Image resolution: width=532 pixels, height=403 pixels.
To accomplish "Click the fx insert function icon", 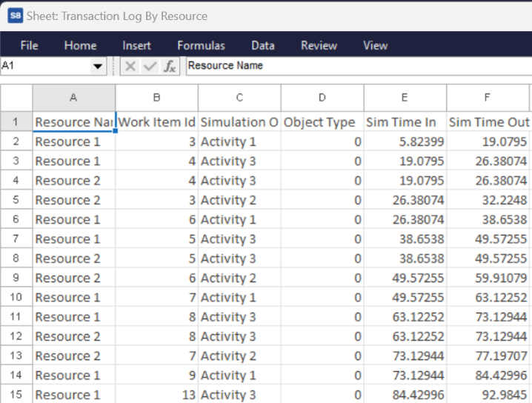I will tap(170, 66).
